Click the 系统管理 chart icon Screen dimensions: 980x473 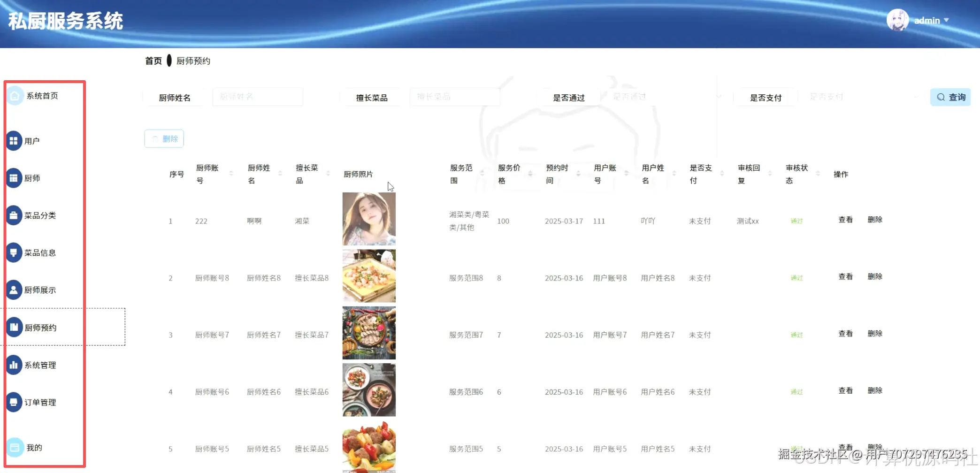(x=14, y=365)
